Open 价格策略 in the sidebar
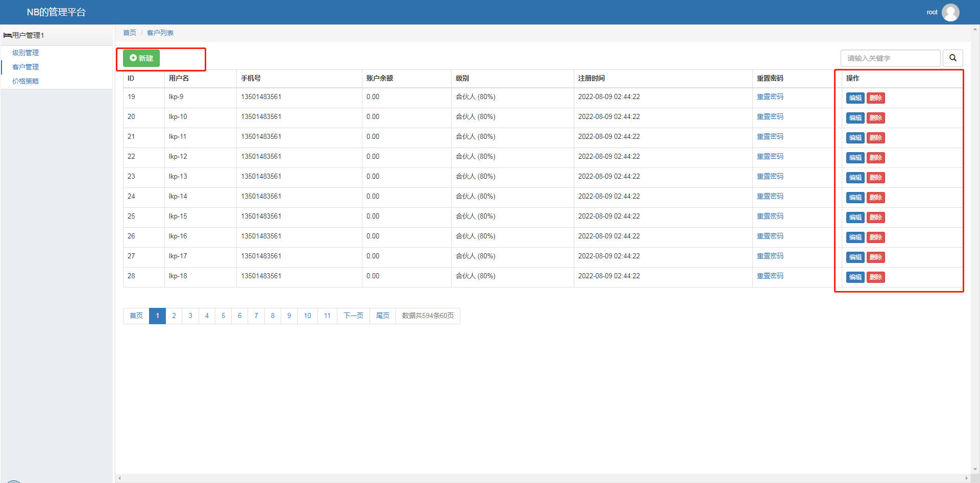980x483 pixels. 26,81
